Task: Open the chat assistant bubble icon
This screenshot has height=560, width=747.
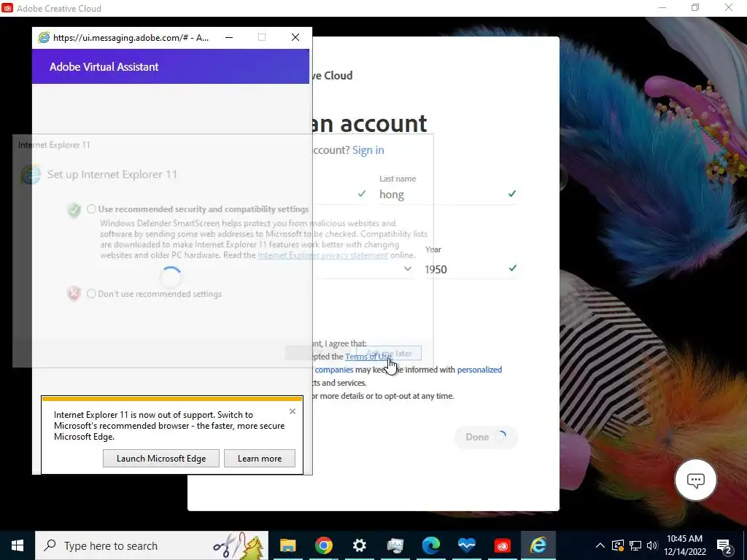Action: click(x=695, y=480)
